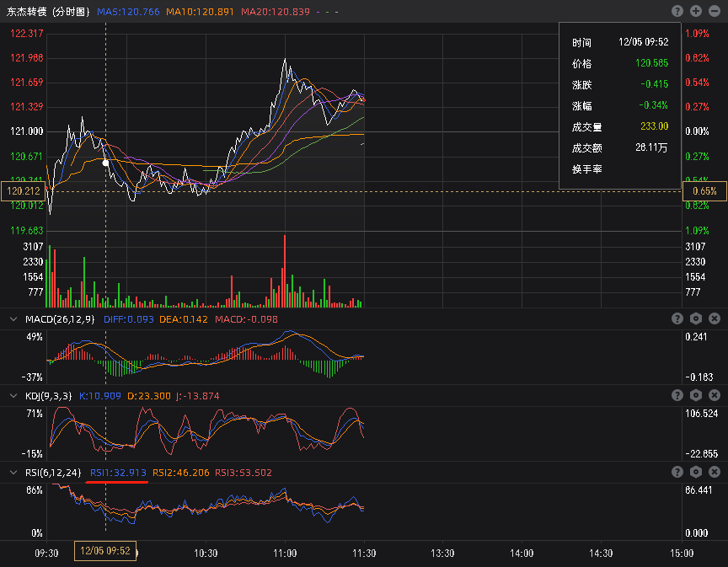
Task: Open the help icon on top toolbar
Action: pyautogui.click(x=677, y=11)
